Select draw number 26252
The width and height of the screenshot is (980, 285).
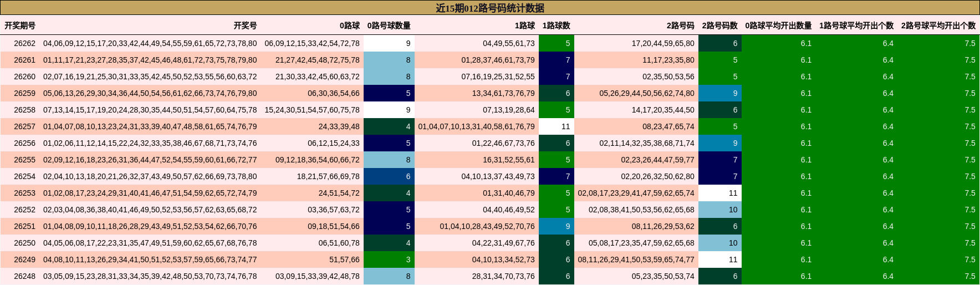24,210
